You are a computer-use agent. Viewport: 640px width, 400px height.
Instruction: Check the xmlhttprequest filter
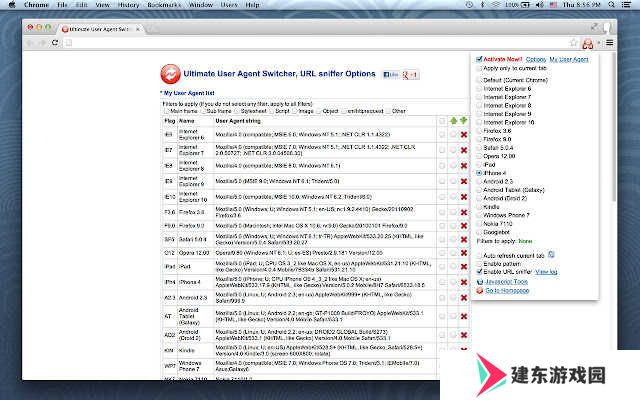pos(344,111)
